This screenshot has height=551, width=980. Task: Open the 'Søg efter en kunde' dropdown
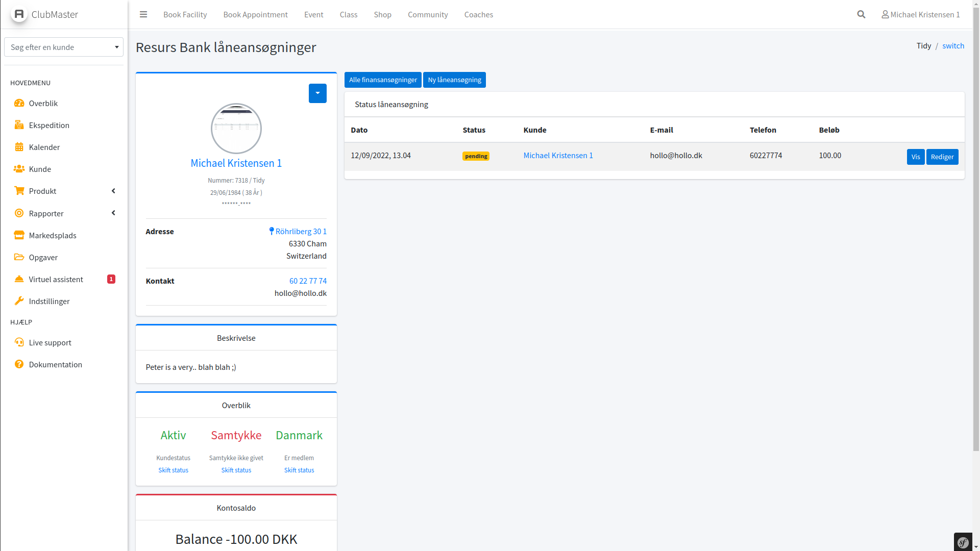coord(64,47)
